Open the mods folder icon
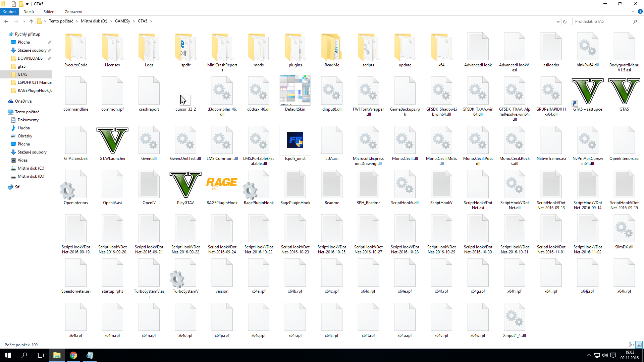The image size is (644, 362). [x=258, y=47]
